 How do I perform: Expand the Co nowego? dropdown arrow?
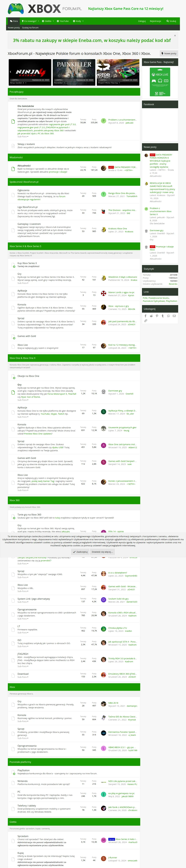(39, 21)
